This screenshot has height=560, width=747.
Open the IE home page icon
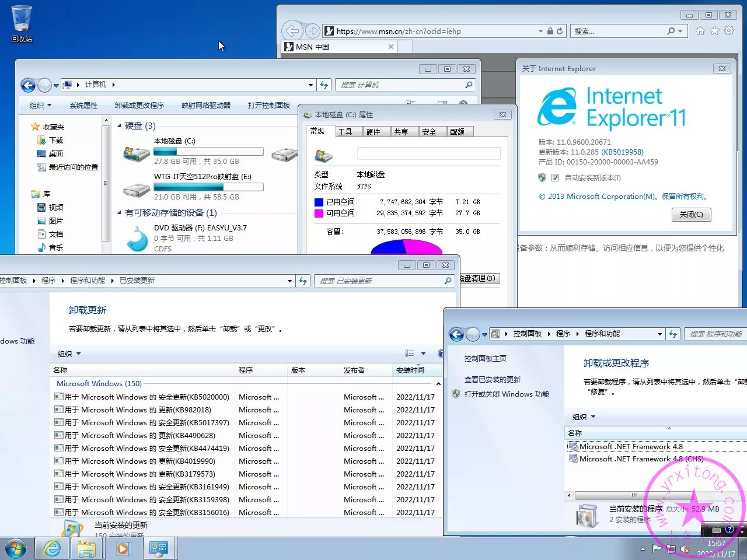(x=700, y=30)
